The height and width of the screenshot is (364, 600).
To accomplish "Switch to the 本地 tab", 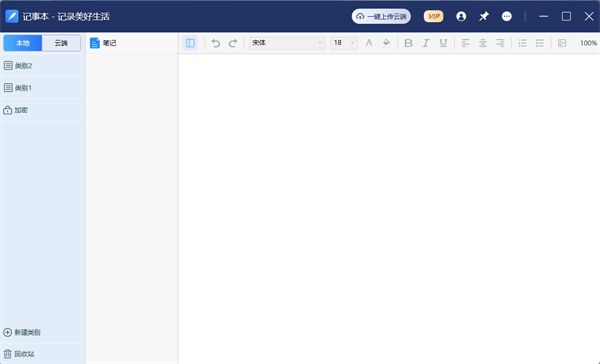I will [x=23, y=43].
